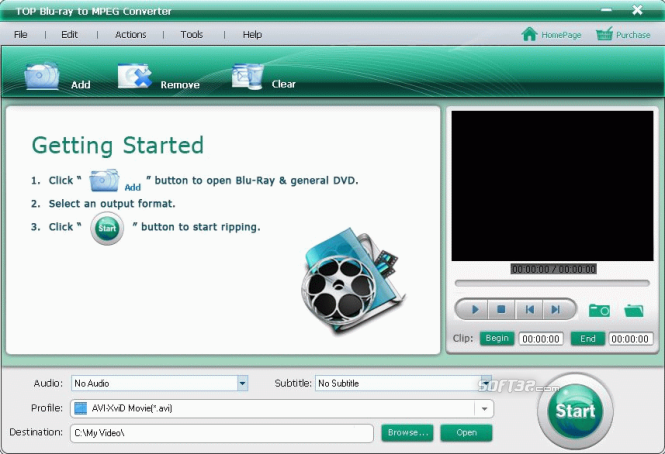Click the Clear list toolbar icon
Viewport: 665px width, 454px height.
tap(248, 76)
